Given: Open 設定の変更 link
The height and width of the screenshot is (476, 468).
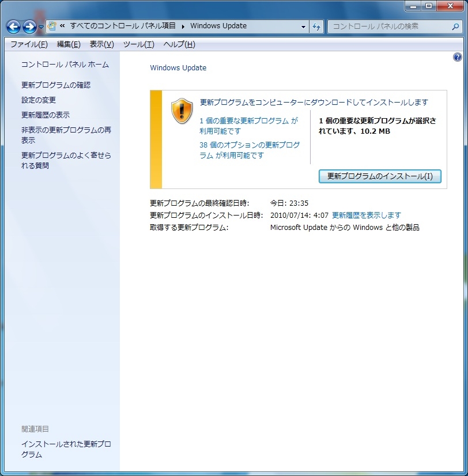Looking at the screenshot, I should (x=39, y=100).
